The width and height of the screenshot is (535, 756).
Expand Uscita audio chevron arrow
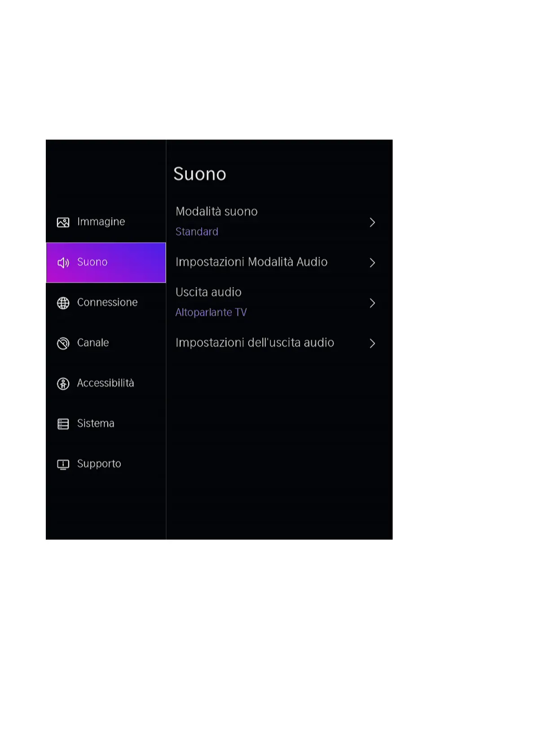tap(372, 303)
